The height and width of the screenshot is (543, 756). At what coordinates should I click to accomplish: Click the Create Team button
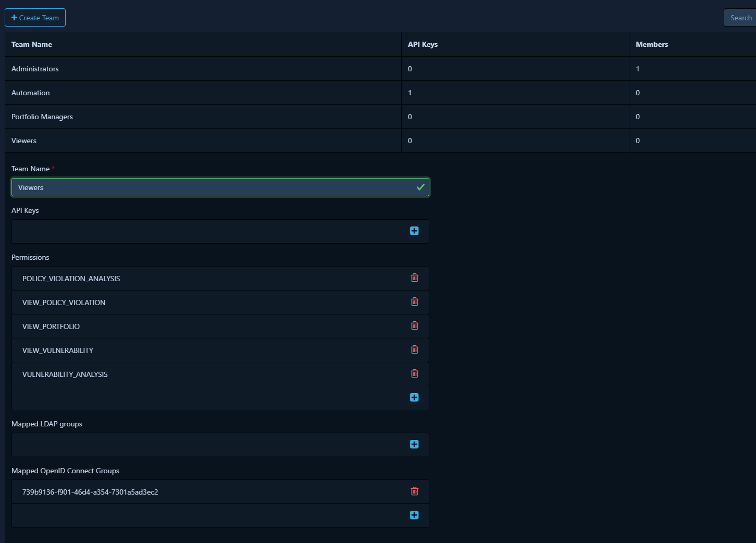[35, 17]
